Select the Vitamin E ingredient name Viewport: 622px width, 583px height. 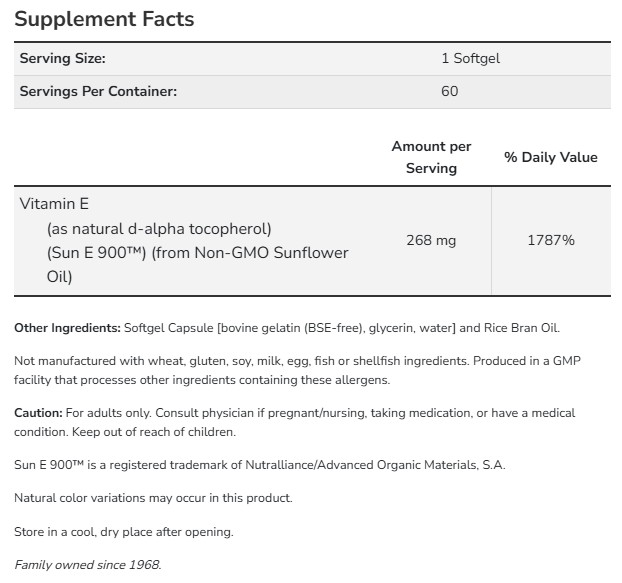pos(55,204)
